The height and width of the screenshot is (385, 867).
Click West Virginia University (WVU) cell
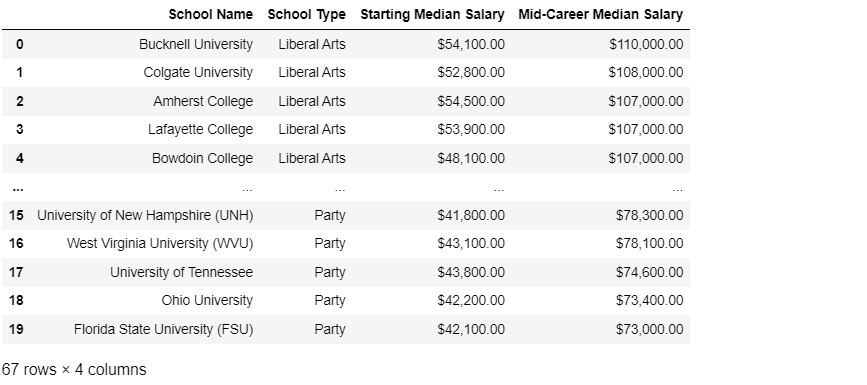pos(160,243)
